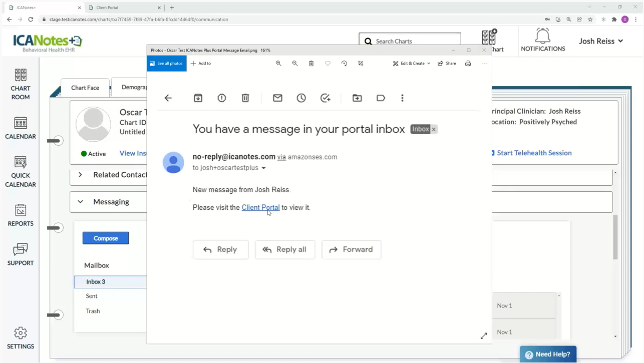644x363 pixels.
Task: Open the browser tab search chevron
Action: pyautogui.click(x=589, y=7)
